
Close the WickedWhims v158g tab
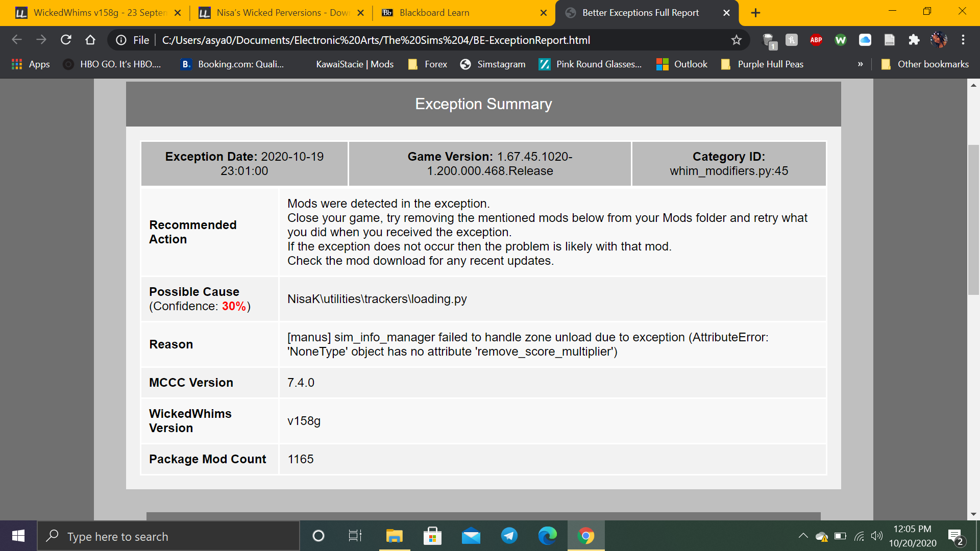[x=178, y=13]
